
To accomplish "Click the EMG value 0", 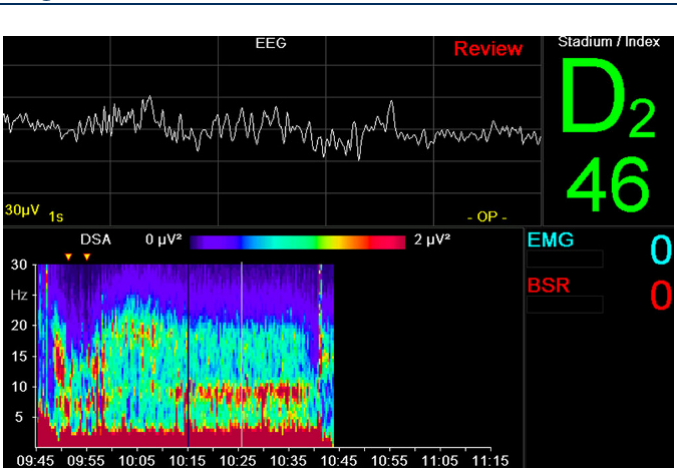I will coord(661,250).
